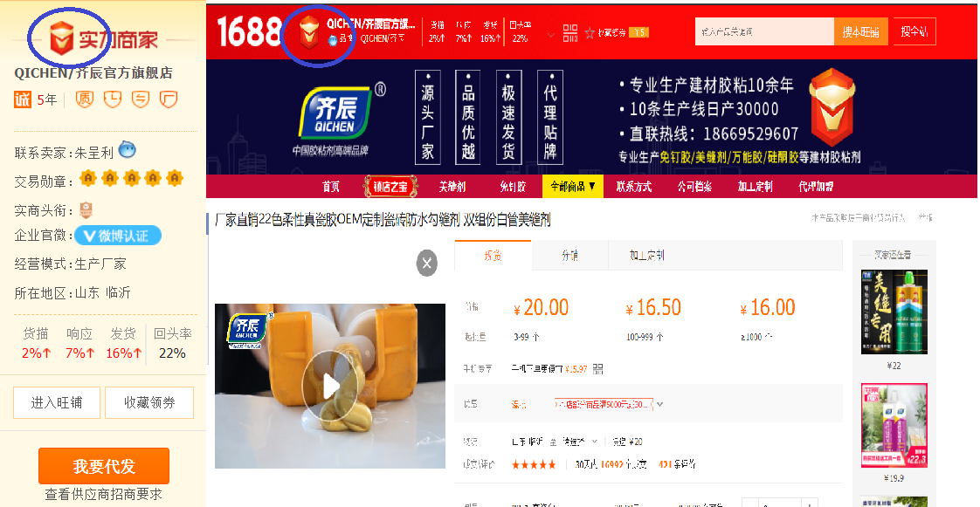Open the QR code icon in red header

570,33
